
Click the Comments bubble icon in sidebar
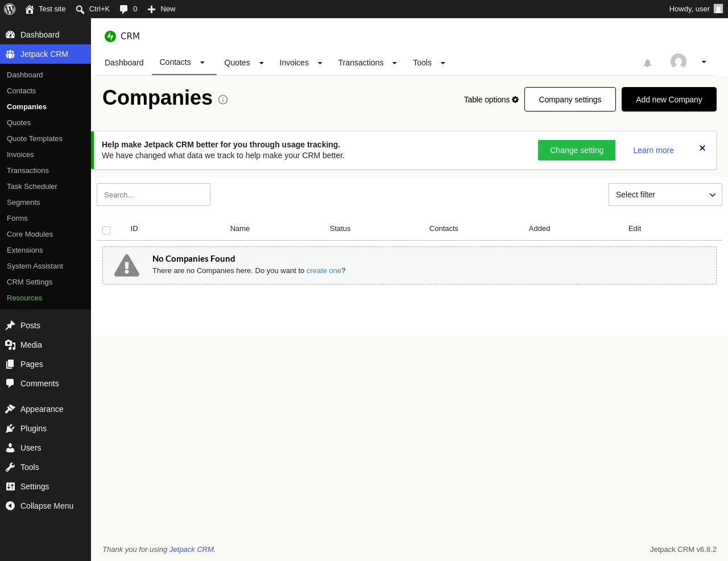pyautogui.click(x=10, y=383)
